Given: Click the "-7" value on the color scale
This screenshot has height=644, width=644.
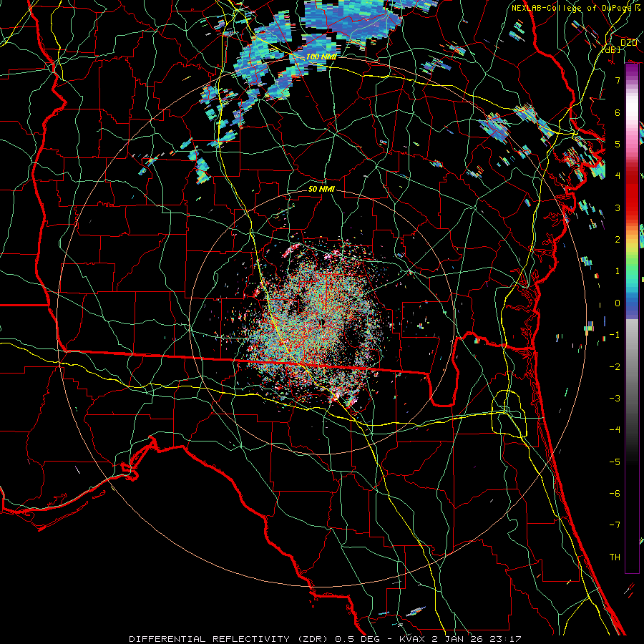Looking at the screenshot, I should point(615,525).
